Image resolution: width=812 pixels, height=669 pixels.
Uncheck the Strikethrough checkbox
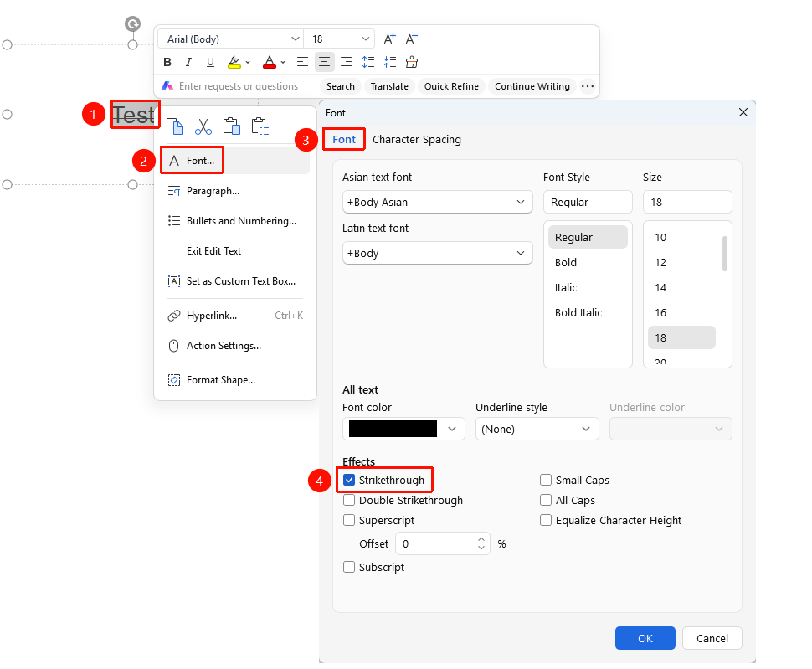349,480
